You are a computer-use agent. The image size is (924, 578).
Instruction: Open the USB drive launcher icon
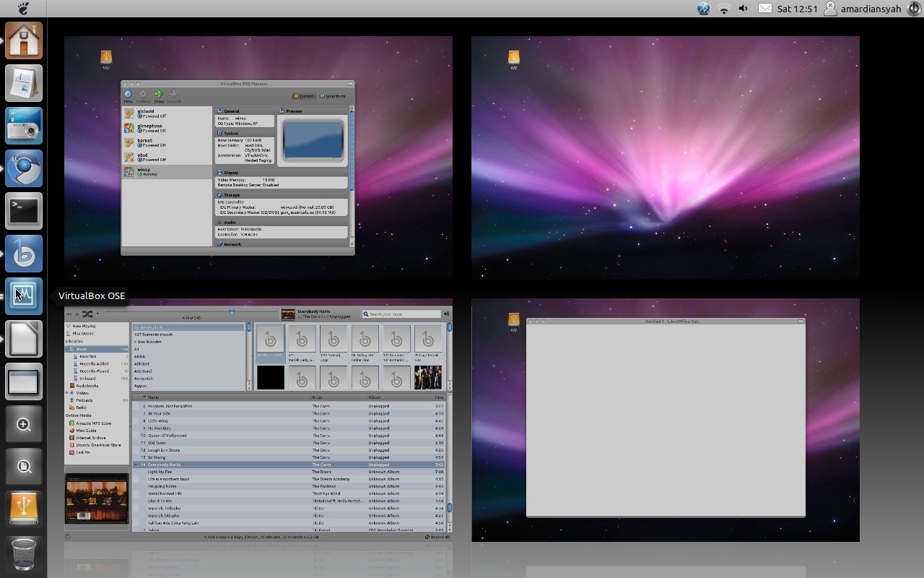point(24,509)
